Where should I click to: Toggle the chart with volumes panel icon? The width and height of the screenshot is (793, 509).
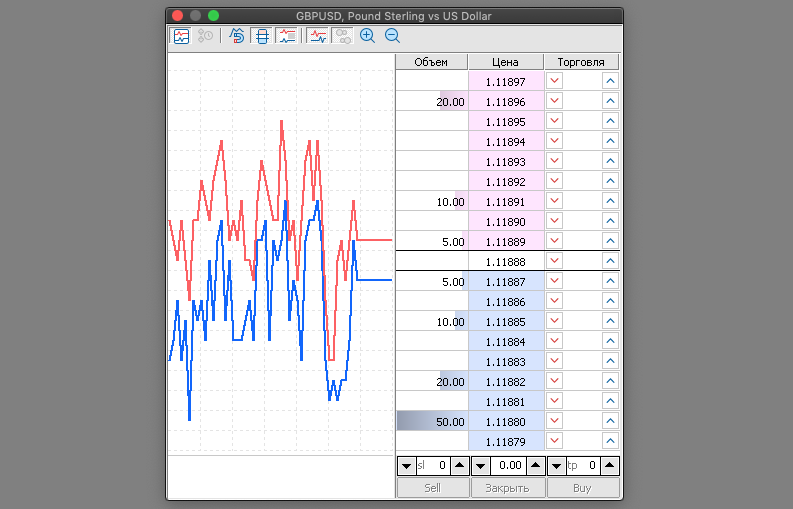click(287, 36)
